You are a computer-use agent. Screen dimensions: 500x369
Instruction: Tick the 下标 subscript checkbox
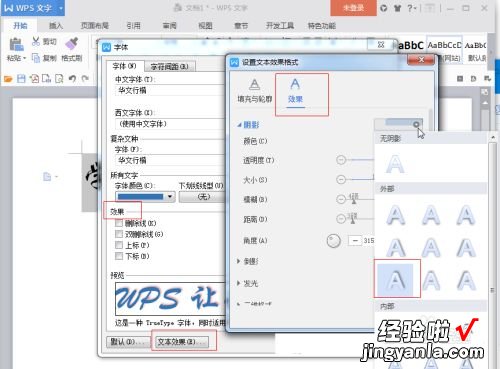[x=119, y=256]
